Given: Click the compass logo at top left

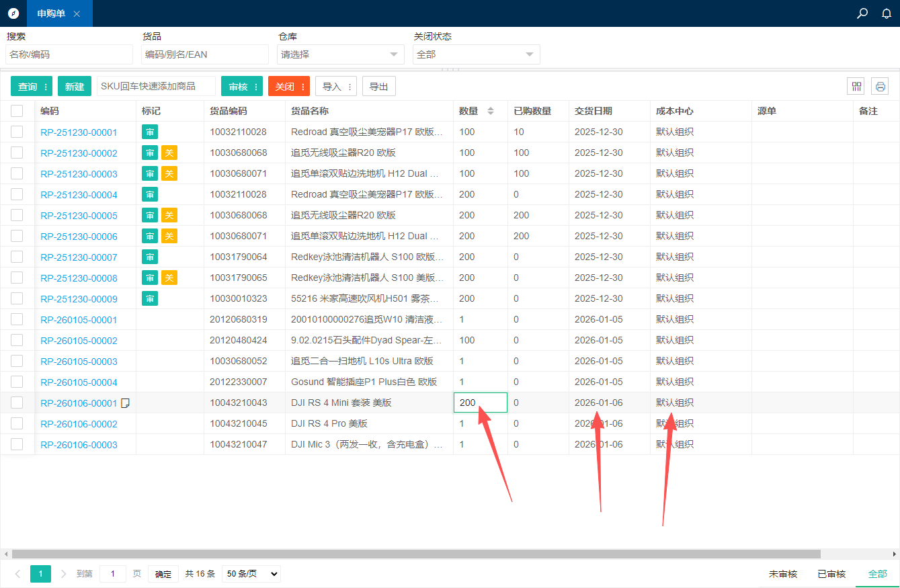Looking at the screenshot, I should [13, 13].
